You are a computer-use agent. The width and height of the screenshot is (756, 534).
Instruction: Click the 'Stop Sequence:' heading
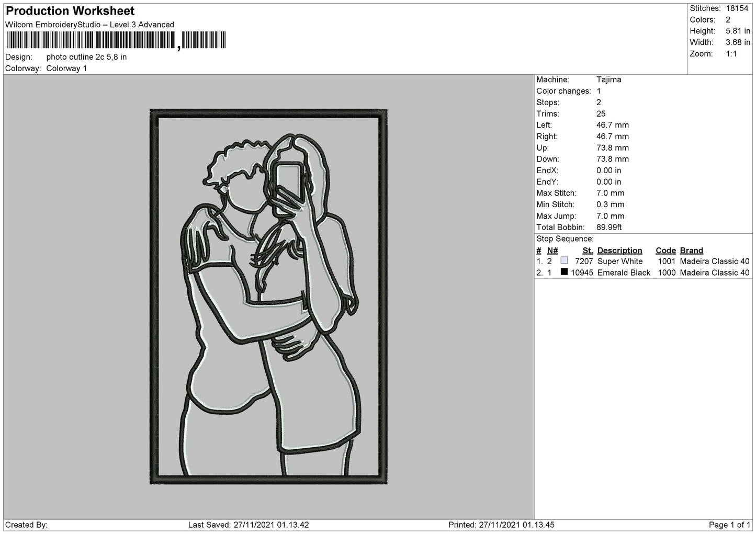(565, 239)
